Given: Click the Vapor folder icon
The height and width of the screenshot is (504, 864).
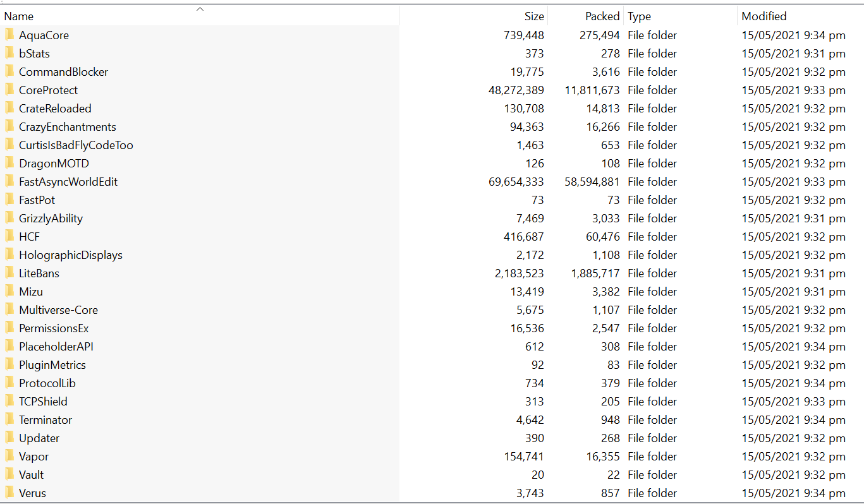Looking at the screenshot, I should pos(9,456).
